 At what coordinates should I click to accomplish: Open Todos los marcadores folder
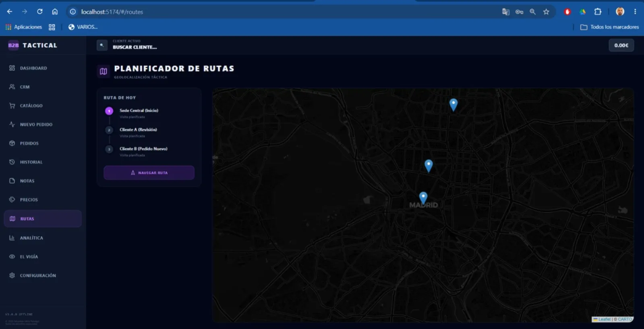609,27
